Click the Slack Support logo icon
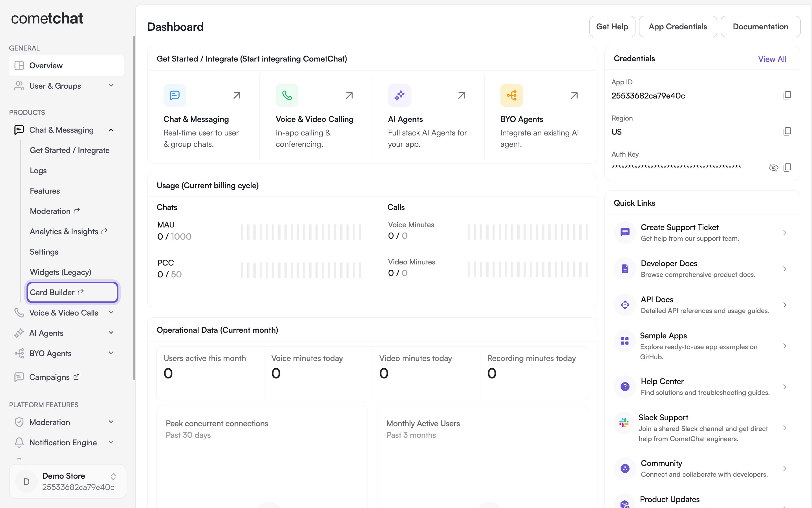Image resolution: width=812 pixels, height=508 pixels. click(x=624, y=423)
